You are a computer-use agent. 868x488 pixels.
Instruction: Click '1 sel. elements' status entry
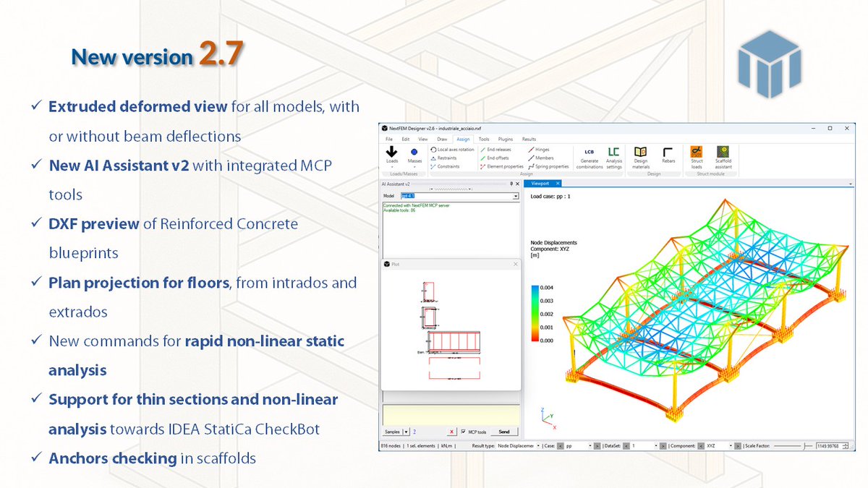[420, 446]
